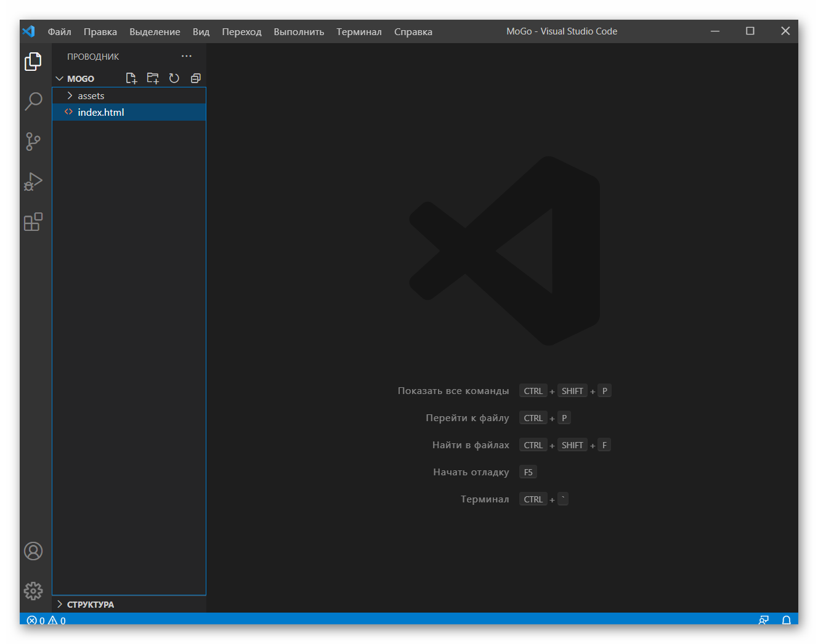Click the 'Терминал' hint text in the editor area
The height and width of the screenshot is (644, 818).
tap(485, 499)
